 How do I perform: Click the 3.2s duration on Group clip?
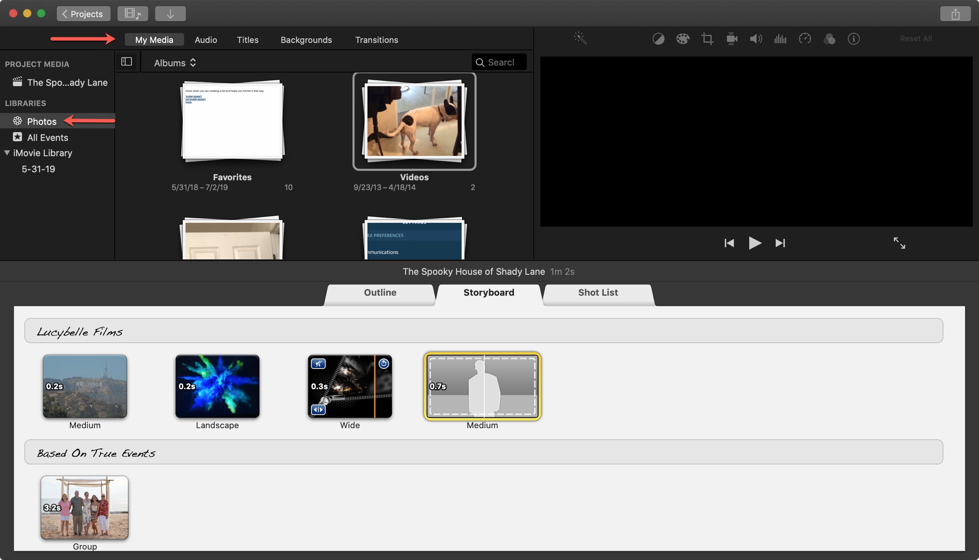click(52, 508)
